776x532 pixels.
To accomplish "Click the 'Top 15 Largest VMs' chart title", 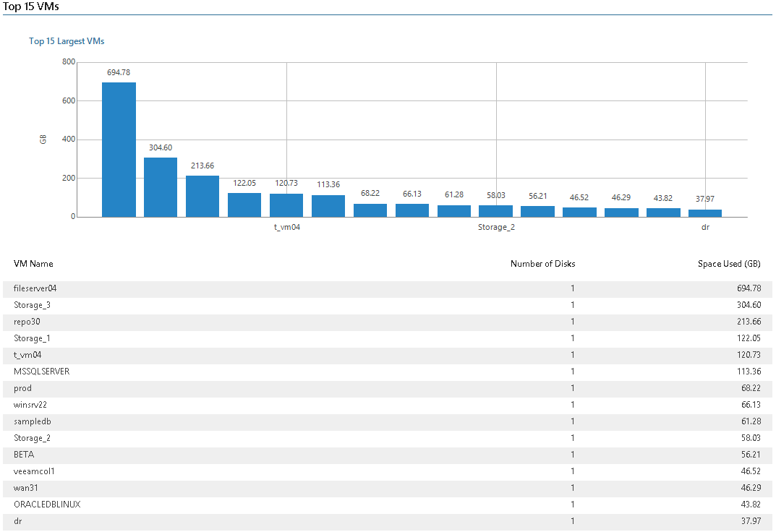I will click(x=67, y=41).
